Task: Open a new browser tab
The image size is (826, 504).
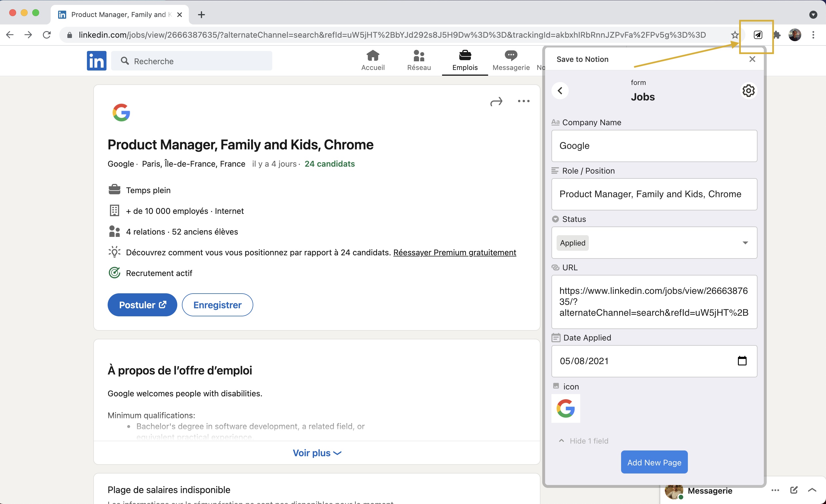Action: coord(201,15)
